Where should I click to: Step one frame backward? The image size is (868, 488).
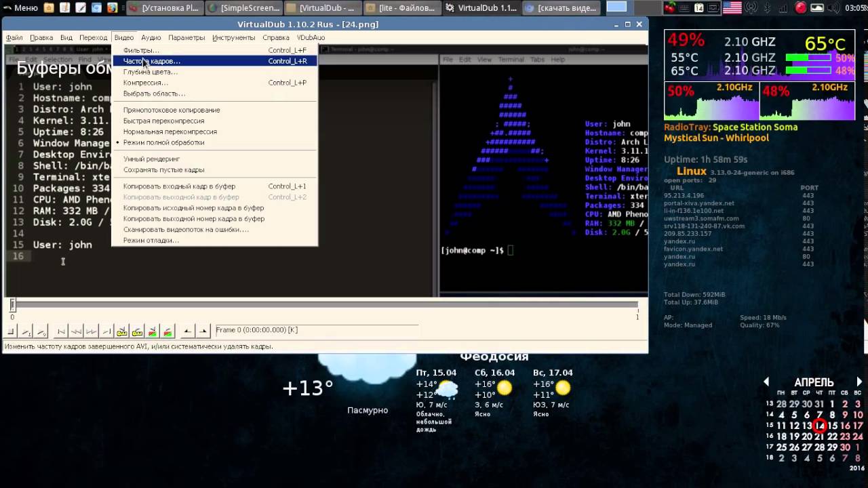coord(76,331)
